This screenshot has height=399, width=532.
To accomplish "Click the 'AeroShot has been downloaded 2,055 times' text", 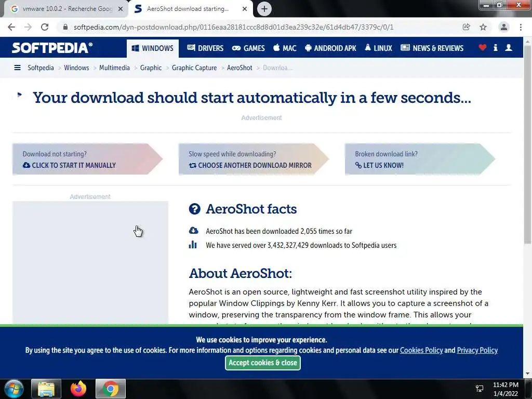I will (279, 231).
